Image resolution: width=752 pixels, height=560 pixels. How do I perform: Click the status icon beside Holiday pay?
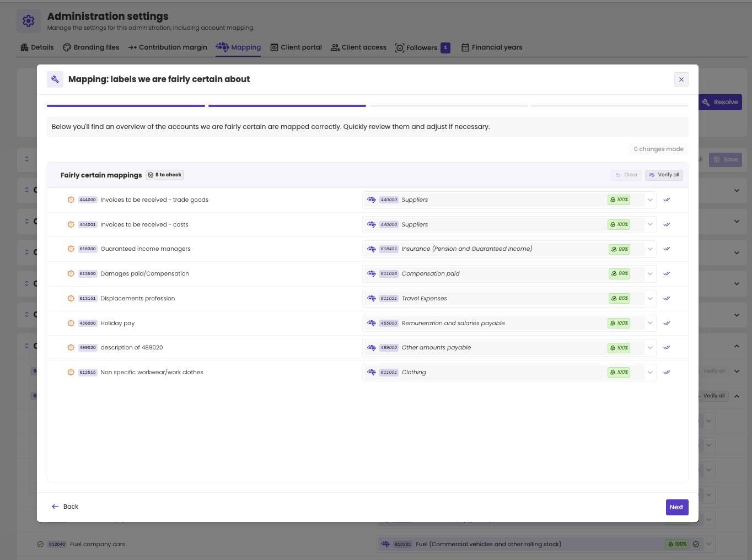[x=71, y=323]
